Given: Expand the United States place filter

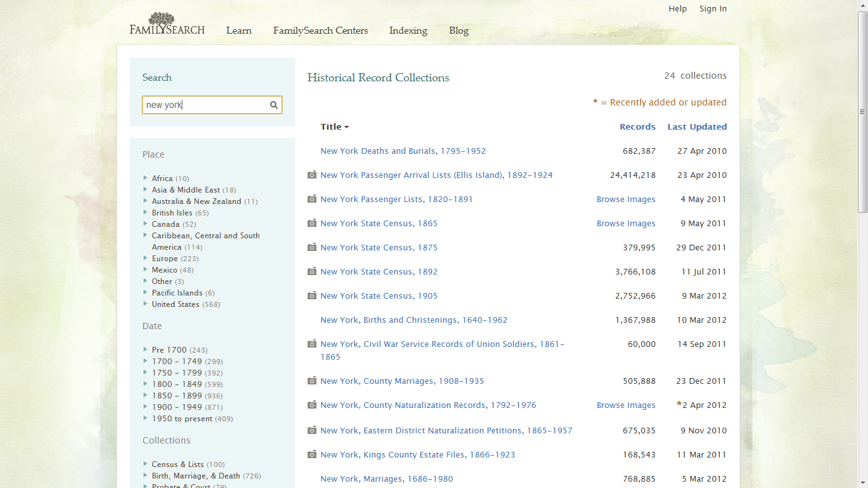Looking at the screenshot, I should coord(146,304).
